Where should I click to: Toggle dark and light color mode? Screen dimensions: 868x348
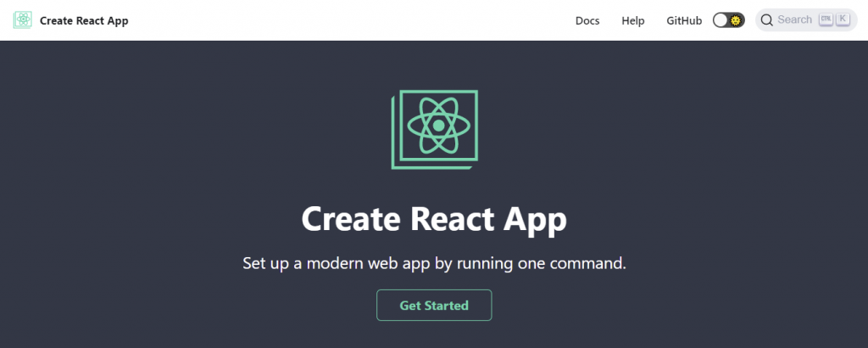(x=728, y=20)
